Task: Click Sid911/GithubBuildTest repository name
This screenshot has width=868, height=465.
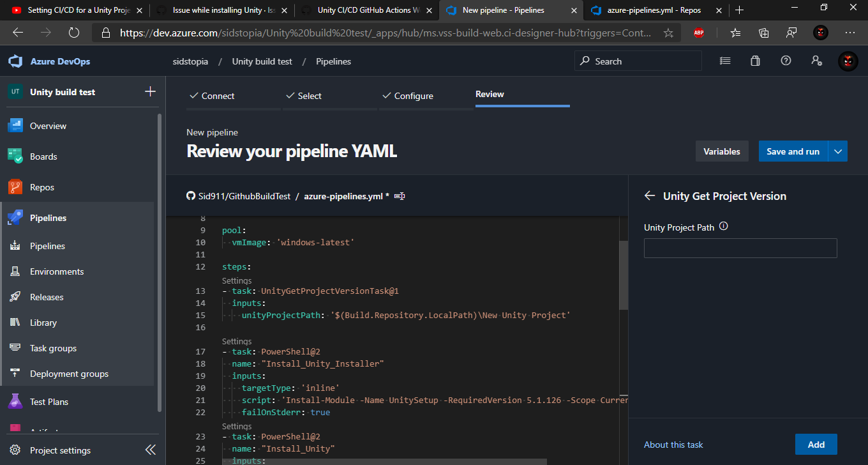Action: (244, 196)
